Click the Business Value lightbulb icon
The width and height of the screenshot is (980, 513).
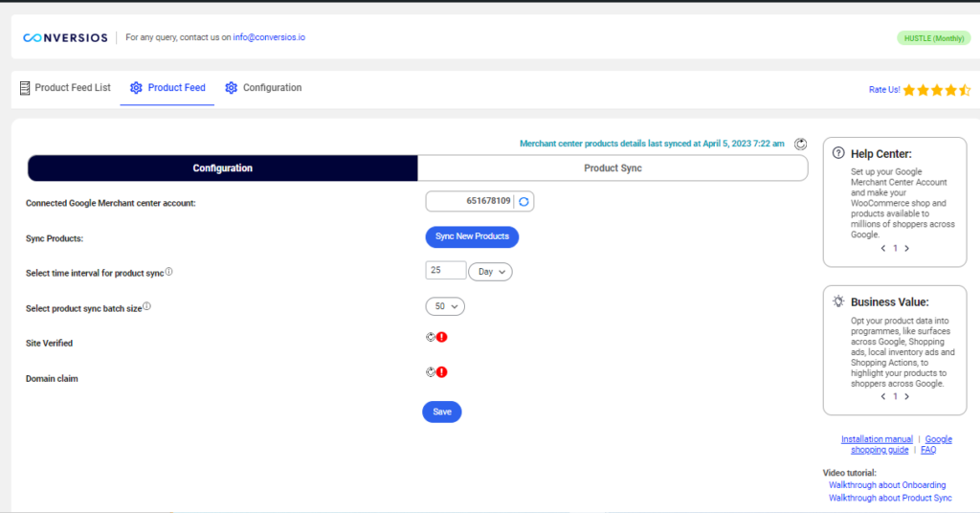[x=838, y=301]
